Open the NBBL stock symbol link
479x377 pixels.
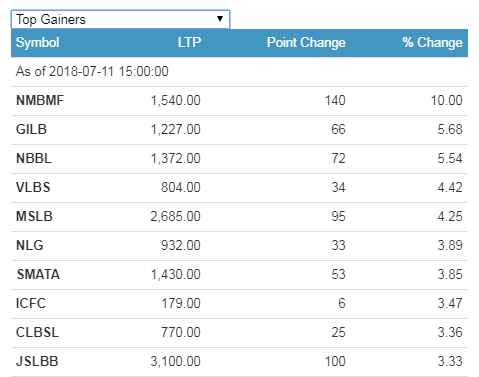pyautogui.click(x=34, y=158)
